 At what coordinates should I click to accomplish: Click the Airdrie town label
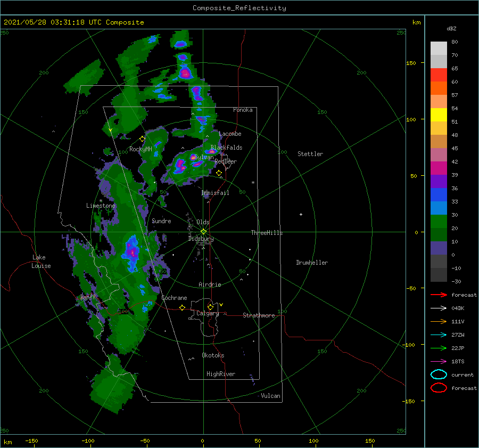pos(210,284)
